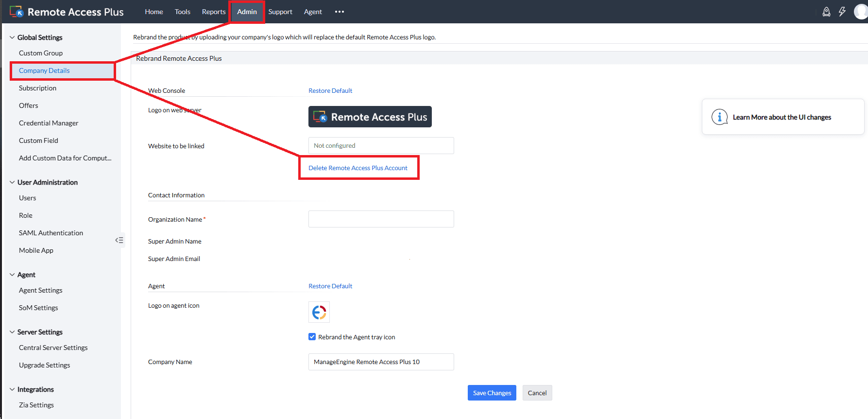The width and height of the screenshot is (868, 419).
Task: Open Custom Field settings
Action: point(38,140)
